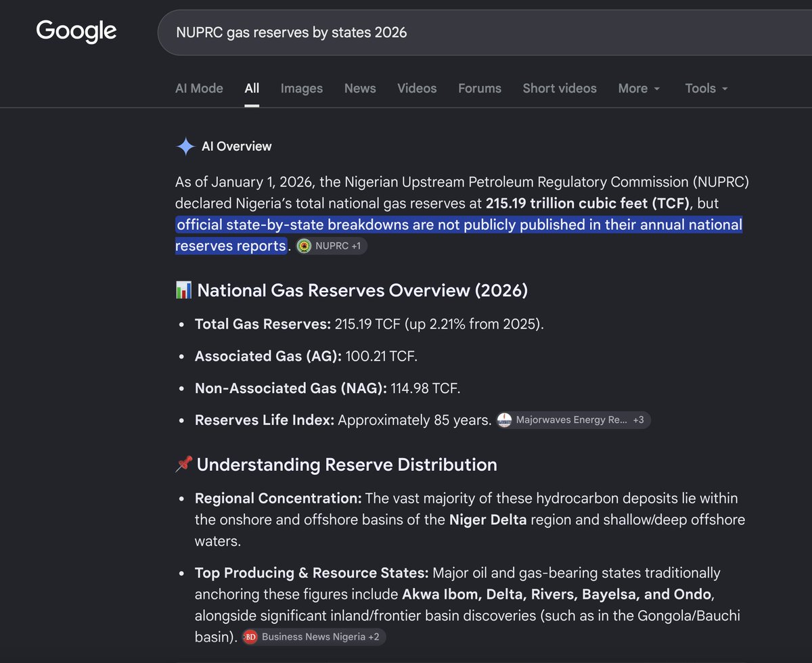This screenshot has height=663, width=812.
Task: Click the National Gas Reserves Overview heading
Action: [x=362, y=290]
